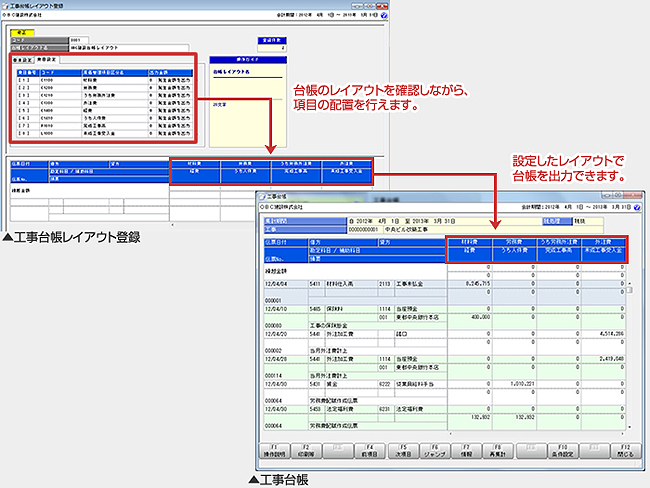Screen dimensions: 650x488
Task: Click the 8,245,715 amount cell
Action: click(470, 284)
